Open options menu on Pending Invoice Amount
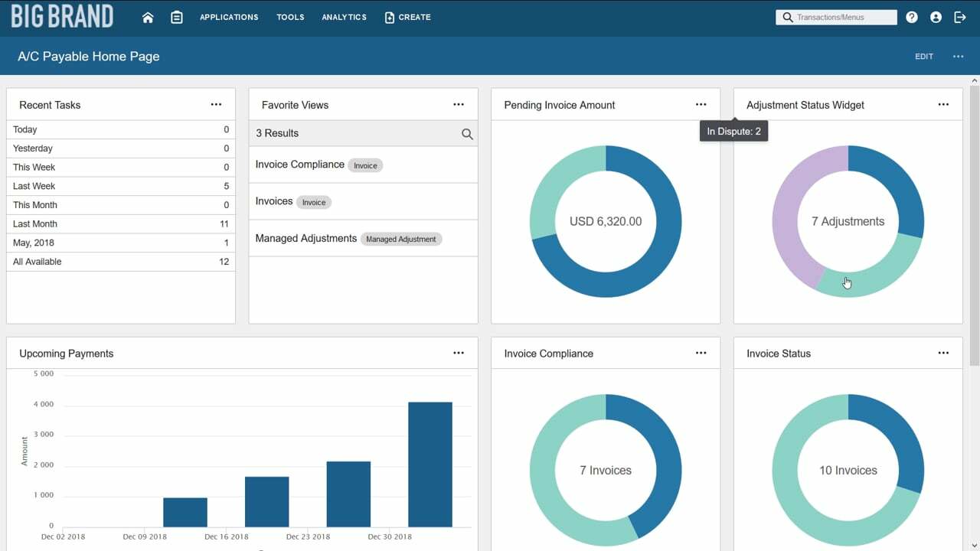This screenshot has height=551, width=980. pos(701,104)
